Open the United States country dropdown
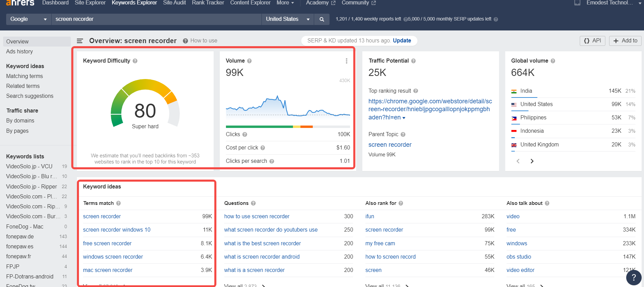This screenshot has height=287, width=644. [288, 19]
